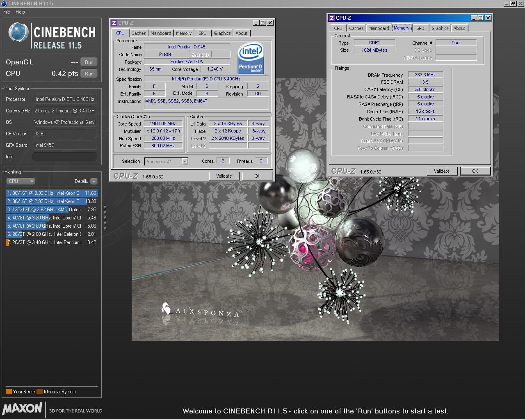The height and width of the screenshot is (420, 525).
Task: Click the Info input field
Action: [x=65, y=157]
